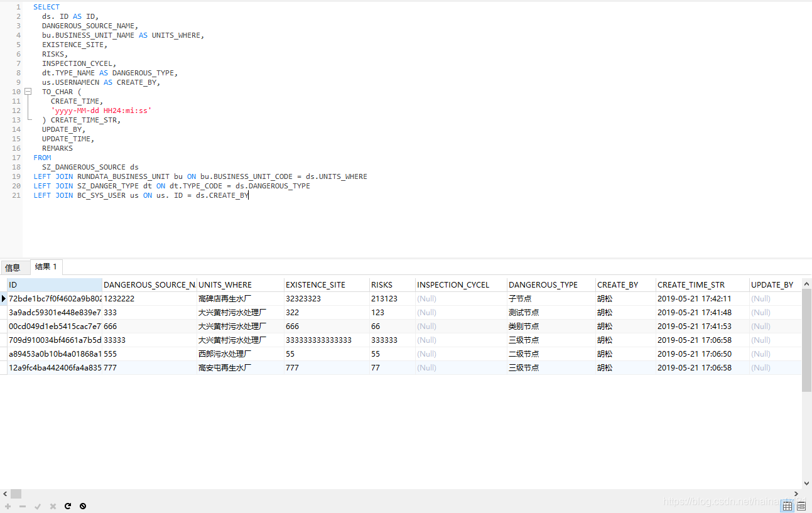Collapse the TO_CHAR code fold at line 10

(x=28, y=92)
